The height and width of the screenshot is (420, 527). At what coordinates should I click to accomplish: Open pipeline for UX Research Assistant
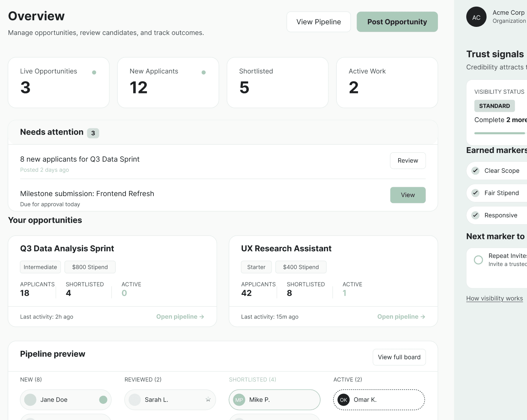coord(401,317)
